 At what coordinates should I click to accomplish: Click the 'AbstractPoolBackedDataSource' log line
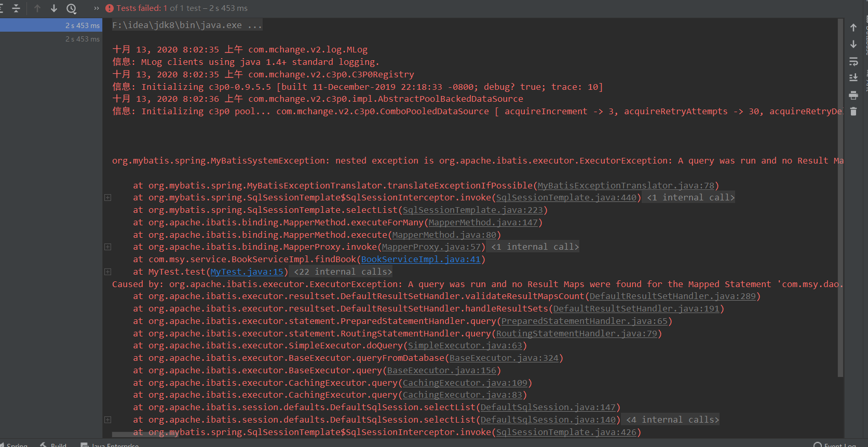click(x=318, y=99)
